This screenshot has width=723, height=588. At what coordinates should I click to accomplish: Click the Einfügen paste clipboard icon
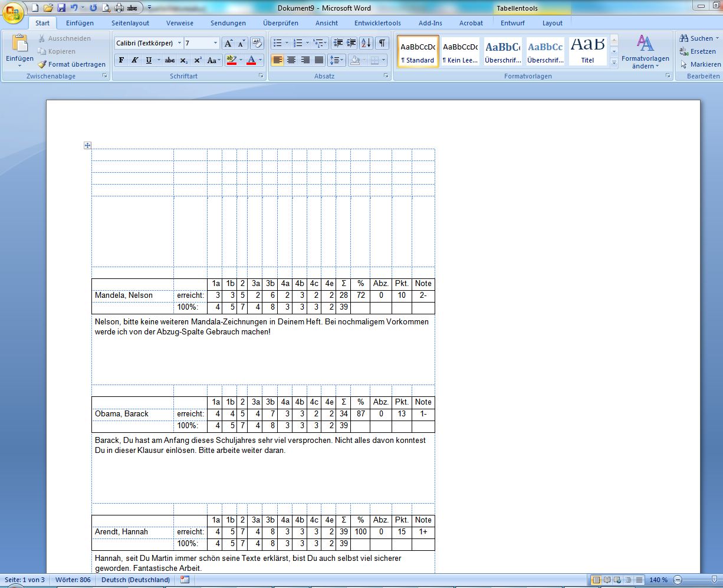click(x=19, y=44)
